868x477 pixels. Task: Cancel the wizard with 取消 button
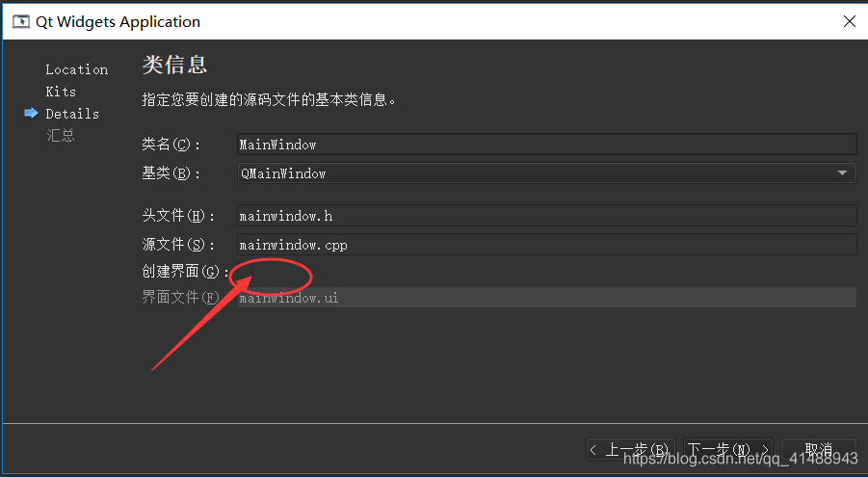[x=818, y=449]
